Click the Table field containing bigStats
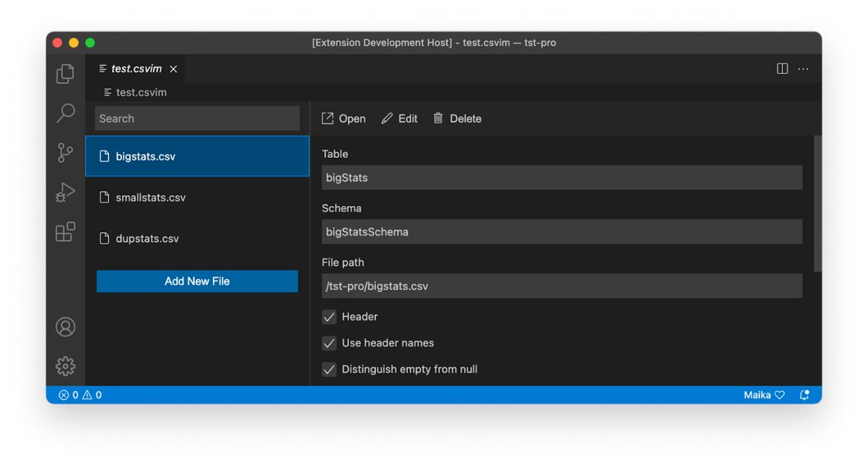Image resolution: width=868 pixels, height=465 pixels. tap(562, 177)
